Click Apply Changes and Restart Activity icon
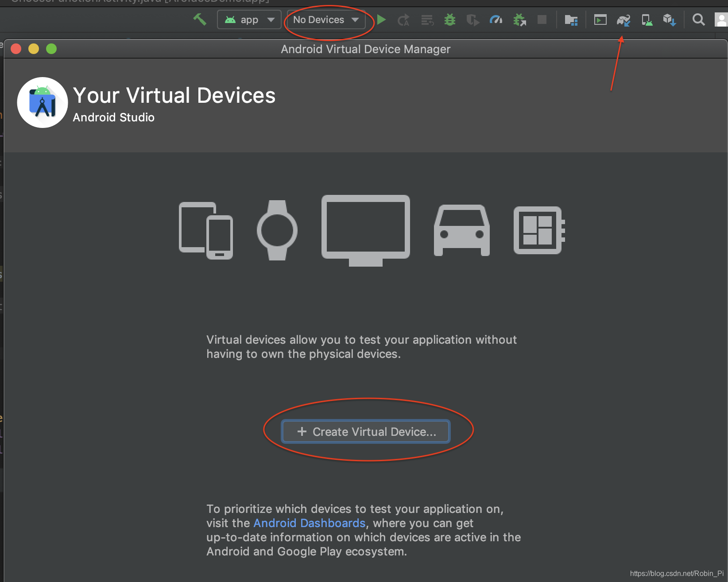 pos(403,20)
